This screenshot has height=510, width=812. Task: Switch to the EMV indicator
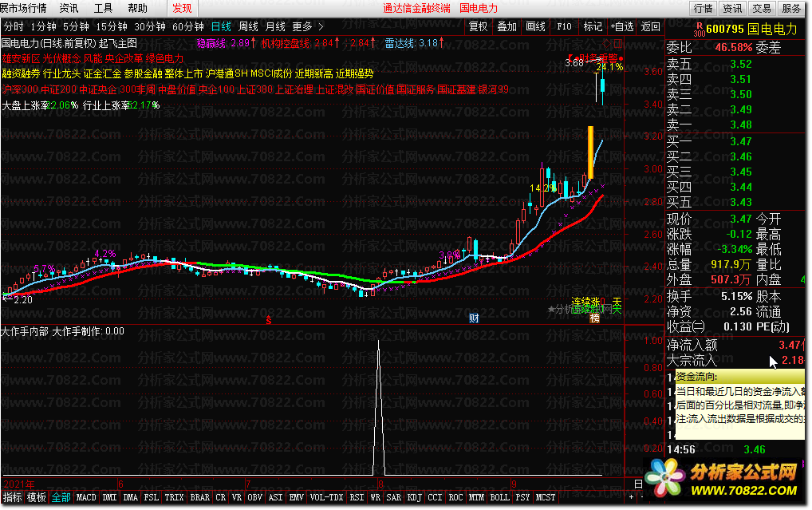[x=296, y=497]
